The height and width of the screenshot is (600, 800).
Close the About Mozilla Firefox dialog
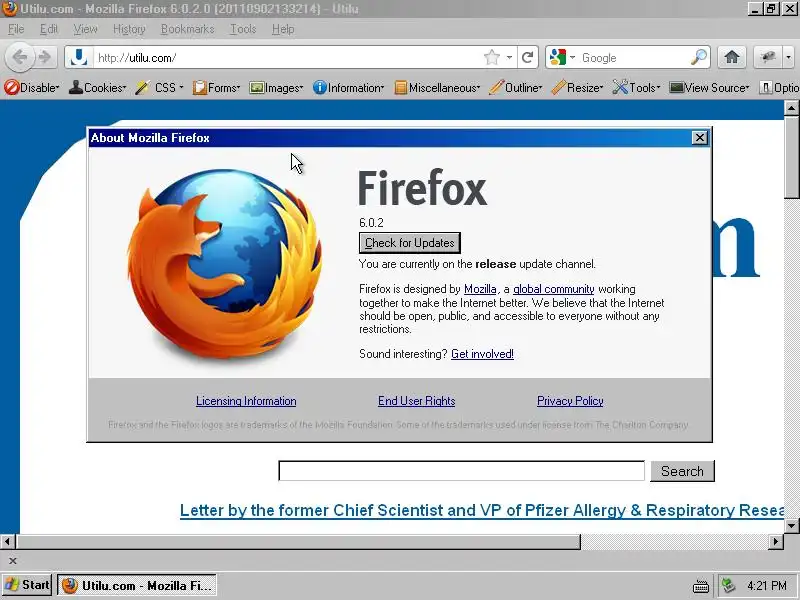pos(699,138)
